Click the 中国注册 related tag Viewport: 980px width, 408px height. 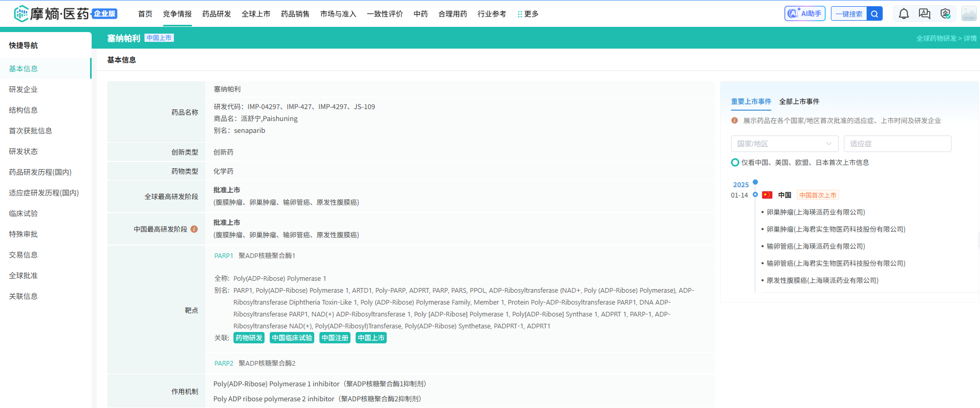click(x=335, y=338)
